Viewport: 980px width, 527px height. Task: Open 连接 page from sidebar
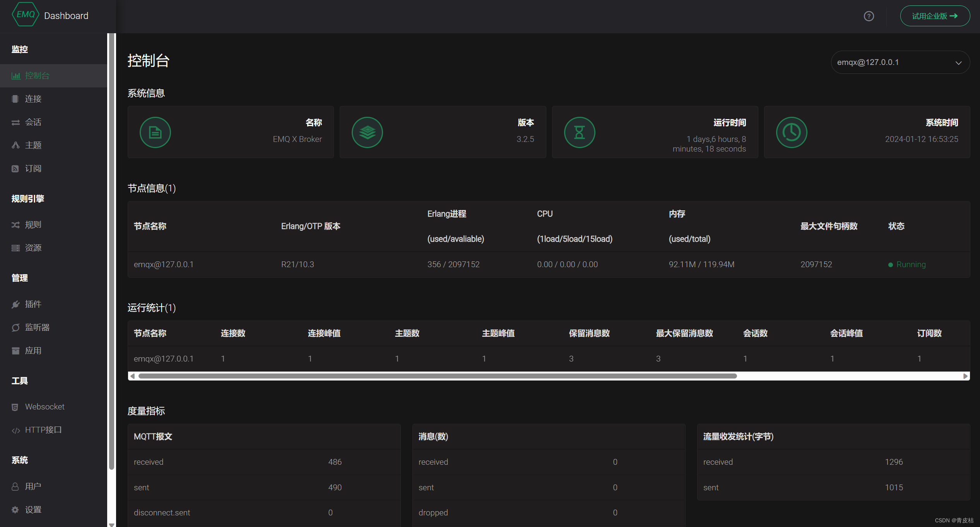(x=53, y=99)
